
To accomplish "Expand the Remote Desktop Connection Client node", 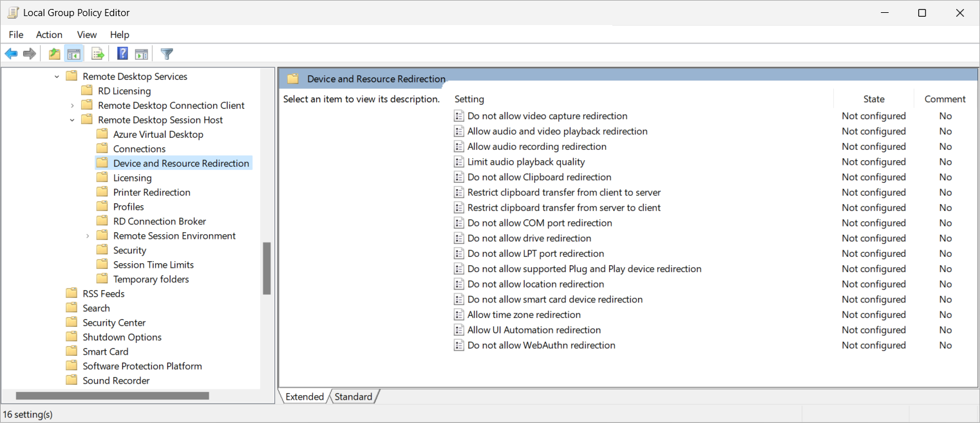I will (x=71, y=105).
